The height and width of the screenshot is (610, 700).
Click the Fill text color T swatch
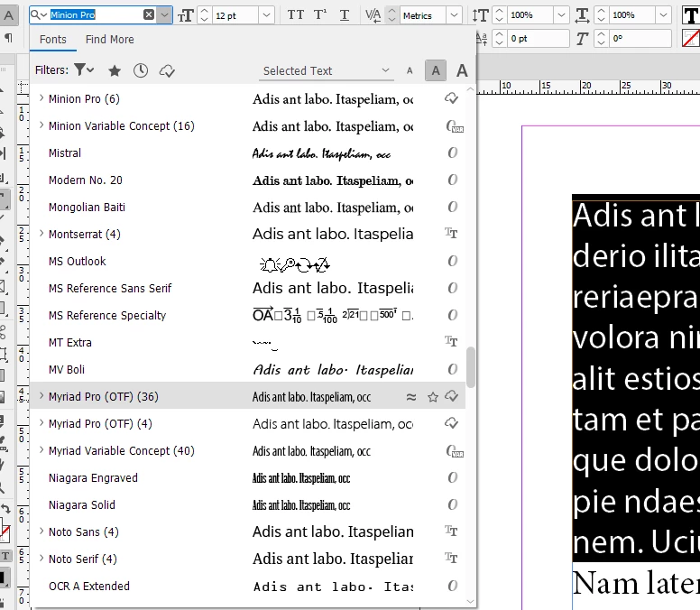(x=691, y=15)
